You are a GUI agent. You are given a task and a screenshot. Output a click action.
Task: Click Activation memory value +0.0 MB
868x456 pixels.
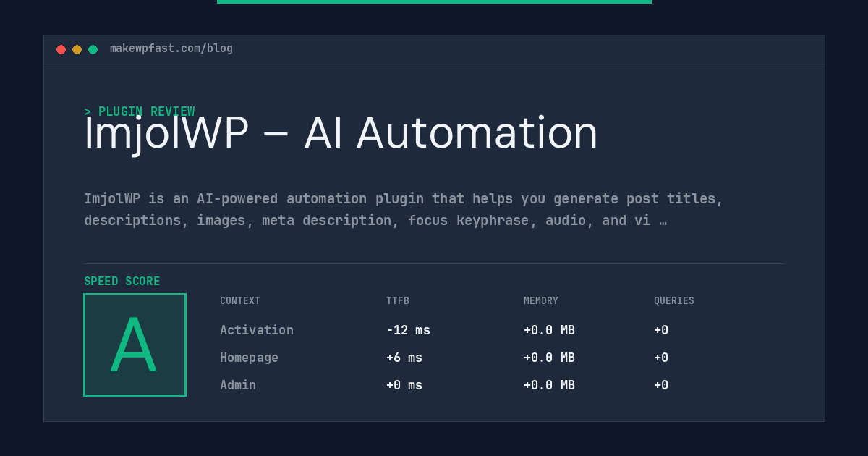pyautogui.click(x=549, y=330)
